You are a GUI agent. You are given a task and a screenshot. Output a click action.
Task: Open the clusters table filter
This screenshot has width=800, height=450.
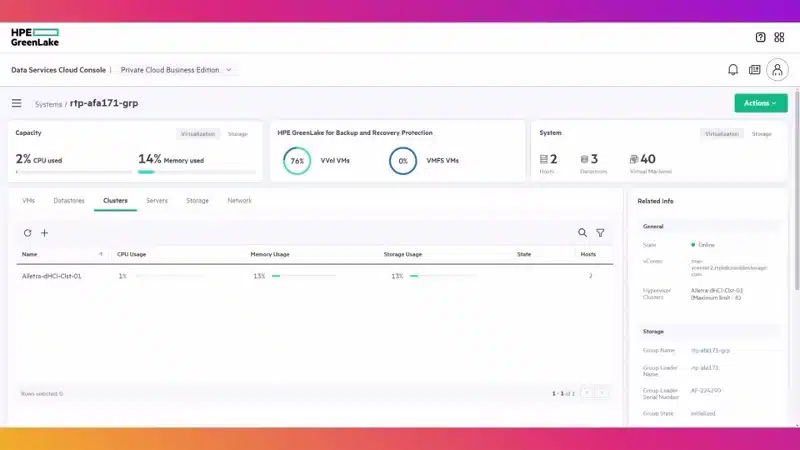click(600, 233)
